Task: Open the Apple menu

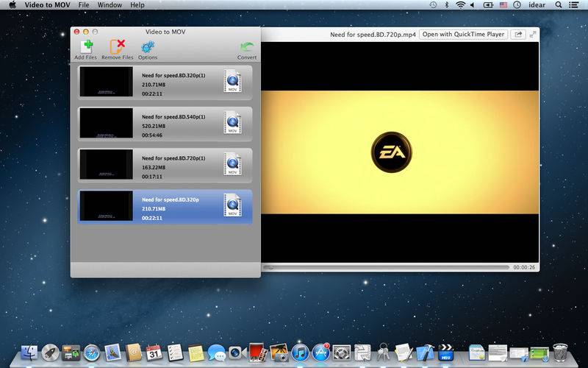Action: 12,5
